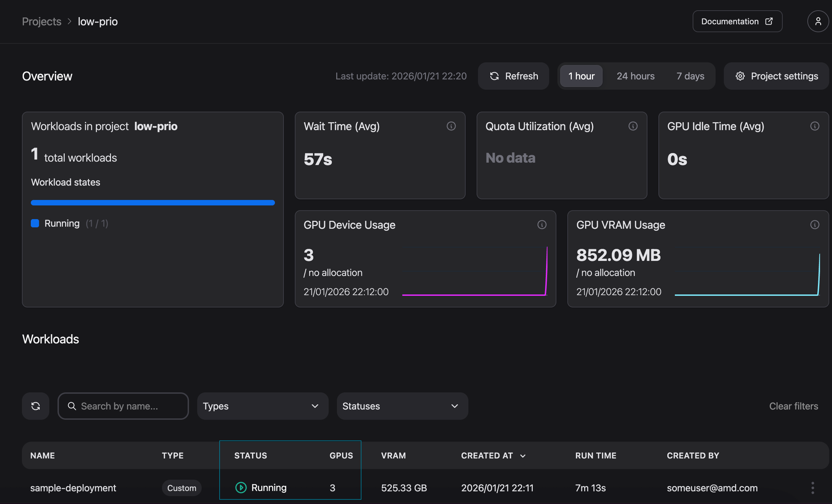832x504 pixels.
Task: Click the Status column header
Action: 250,455
